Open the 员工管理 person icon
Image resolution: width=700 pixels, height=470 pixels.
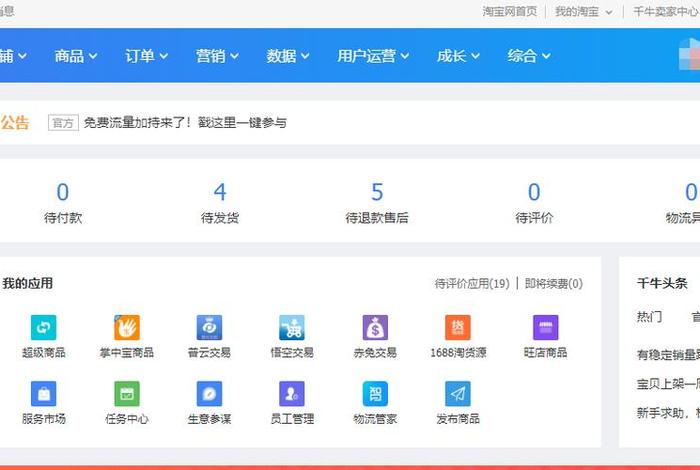(292, 394)
